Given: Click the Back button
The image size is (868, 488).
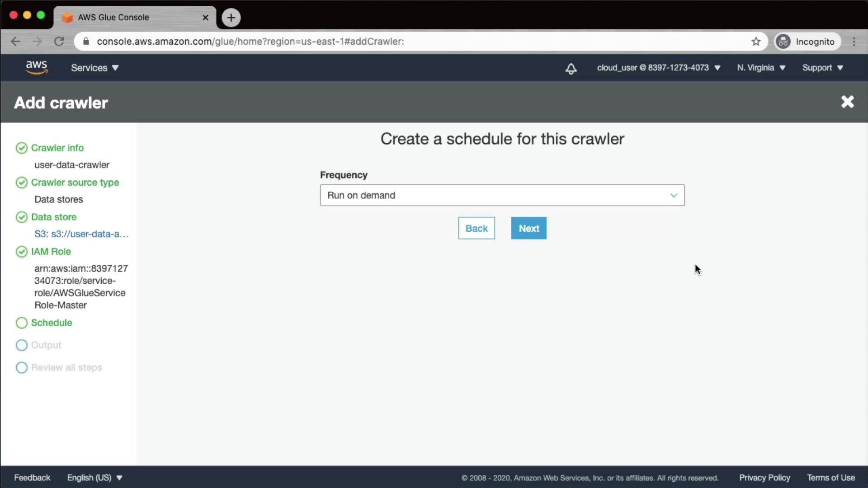Looking at the screenshot, I should point(476,228).
